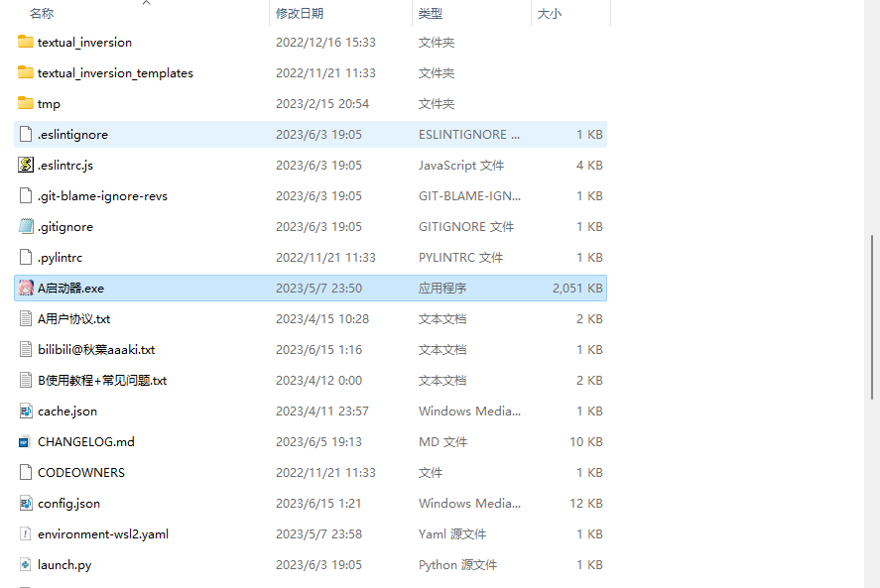Select the launch.py file name
880x588 pixels.
(x=64, y=565)
